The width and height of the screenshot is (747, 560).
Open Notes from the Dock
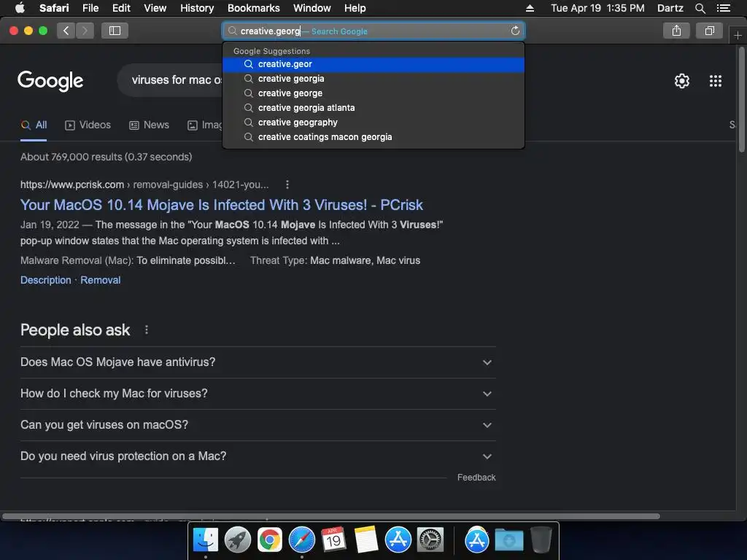click(366, 540)
